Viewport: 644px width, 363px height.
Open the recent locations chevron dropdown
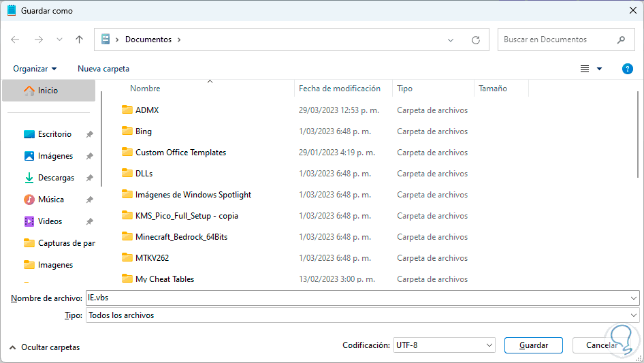[59, 40]
